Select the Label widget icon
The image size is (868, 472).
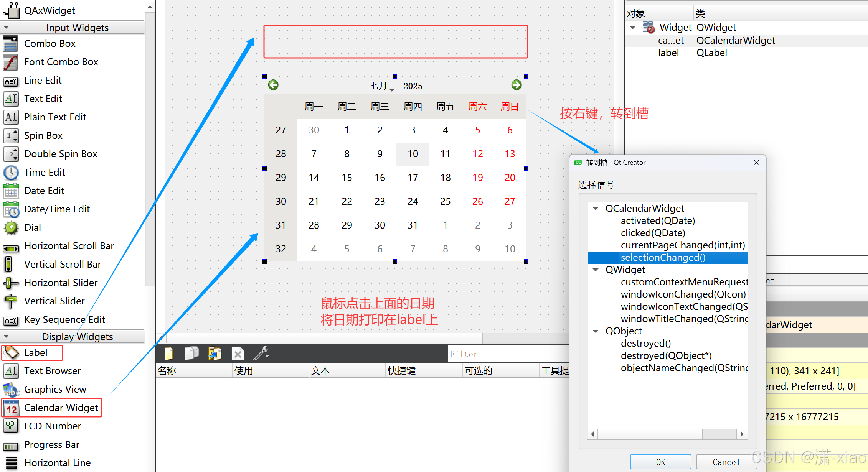click(11, 353)
